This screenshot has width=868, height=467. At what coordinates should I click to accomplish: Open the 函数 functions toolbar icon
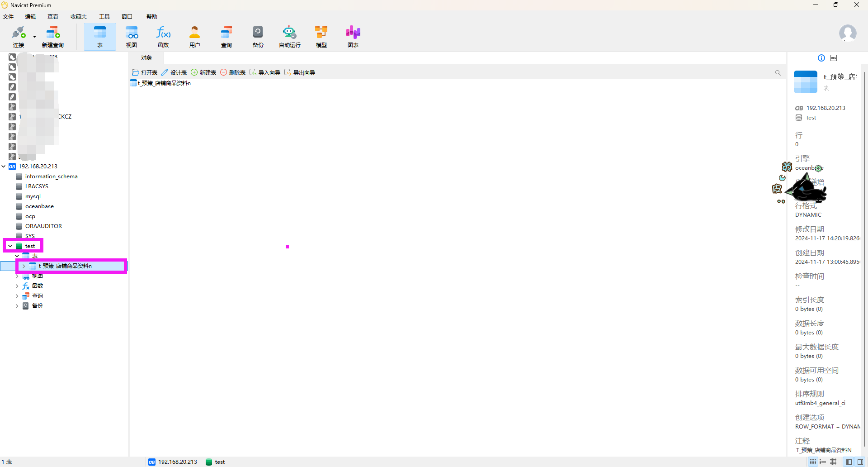163,37
